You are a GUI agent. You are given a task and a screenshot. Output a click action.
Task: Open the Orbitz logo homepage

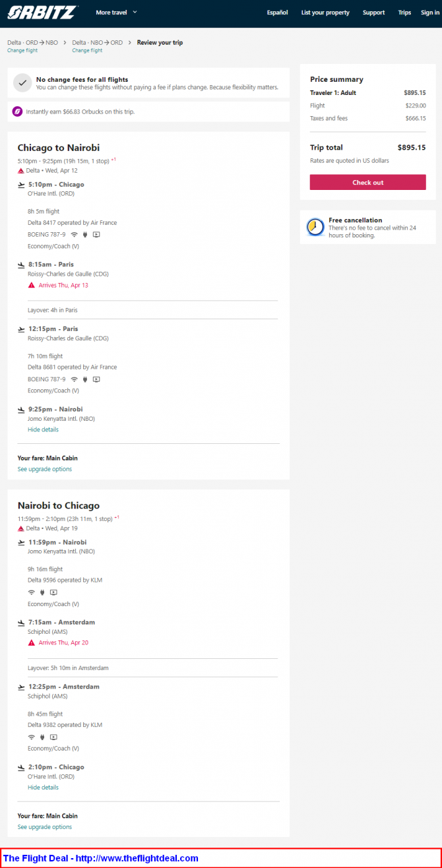coord(43,12)
